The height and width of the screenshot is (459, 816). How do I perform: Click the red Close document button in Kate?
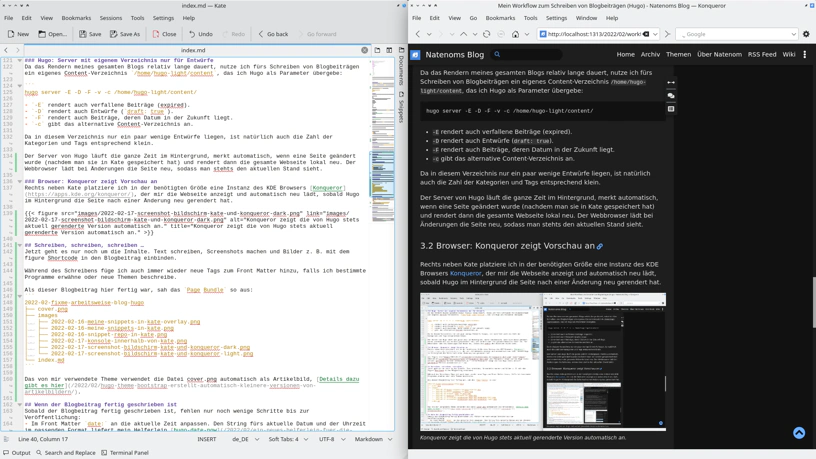[x=164, y=34]
